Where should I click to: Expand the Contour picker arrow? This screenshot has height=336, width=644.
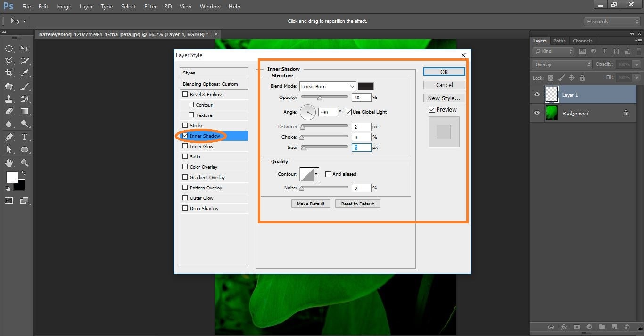[316, 174]
